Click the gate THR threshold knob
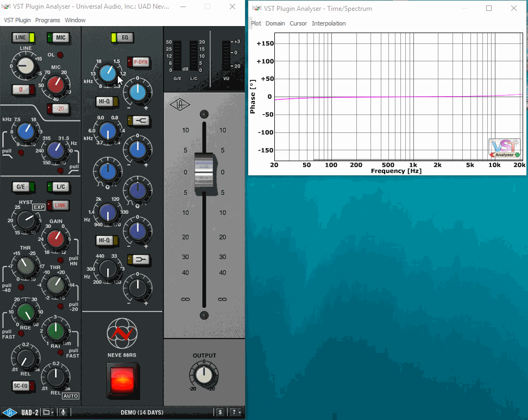 click(x=26, y=266)
